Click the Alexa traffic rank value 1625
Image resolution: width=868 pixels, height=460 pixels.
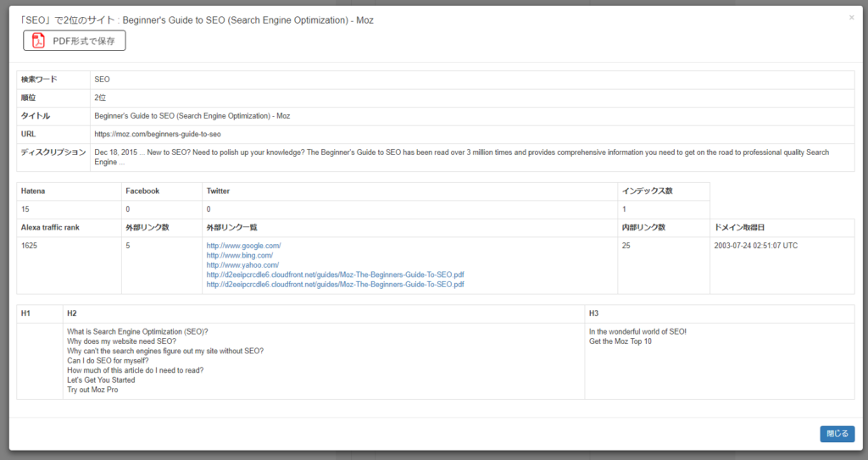30,246
